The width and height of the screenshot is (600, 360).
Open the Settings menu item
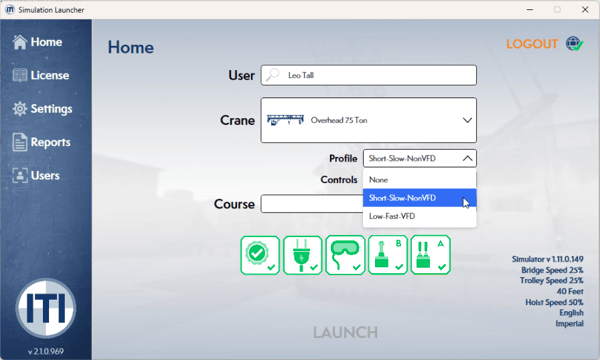(42, 109)
